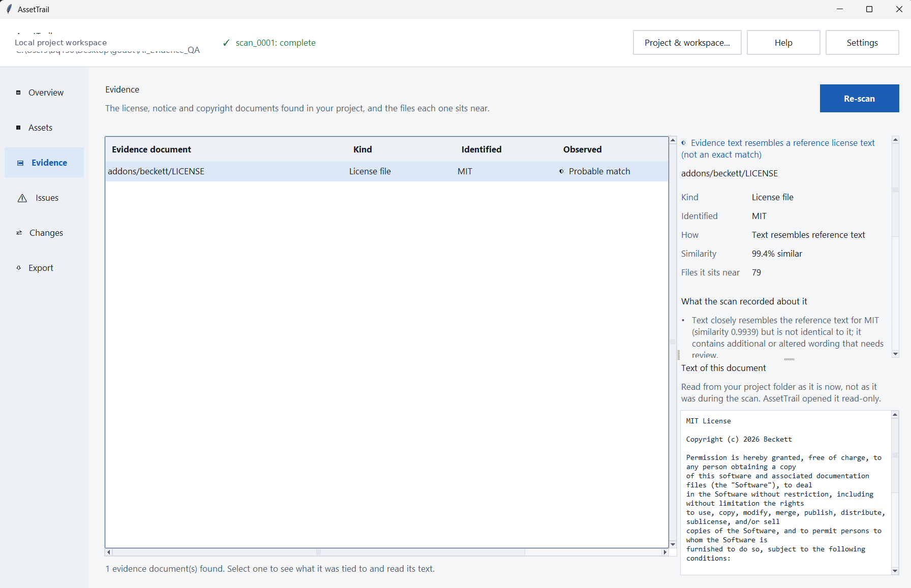911x588 pixels.
Task: Click the scan complete checkmark icon
Action: pos(226,43)
